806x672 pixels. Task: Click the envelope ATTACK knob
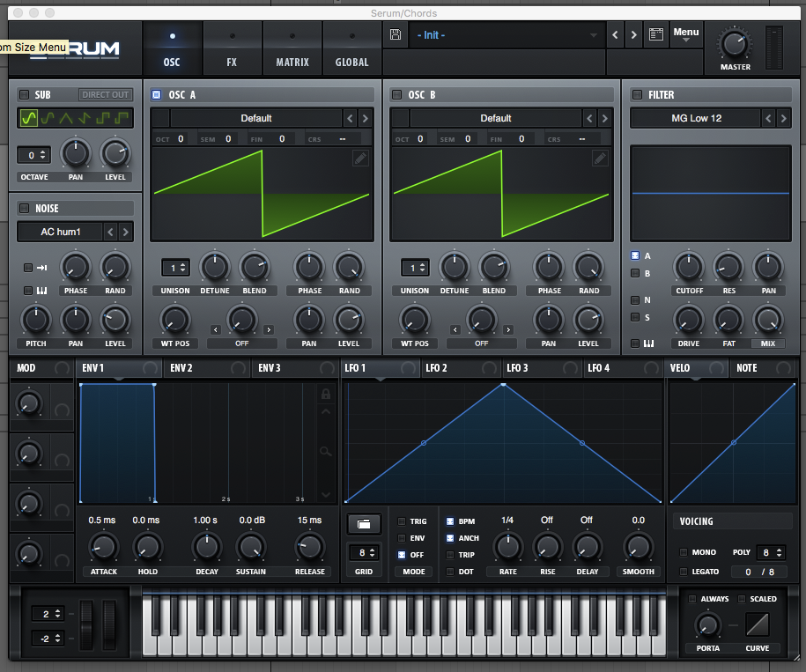point(103,547)
